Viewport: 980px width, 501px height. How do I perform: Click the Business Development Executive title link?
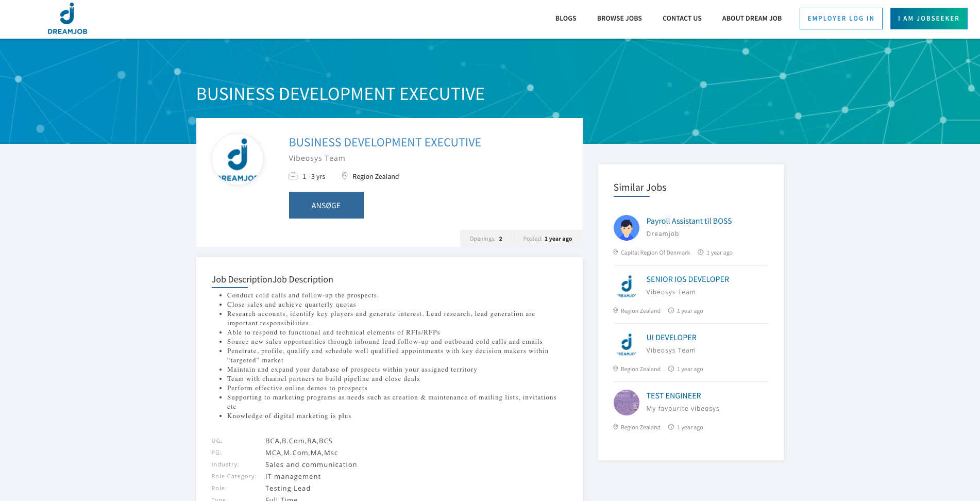(384, 142)
